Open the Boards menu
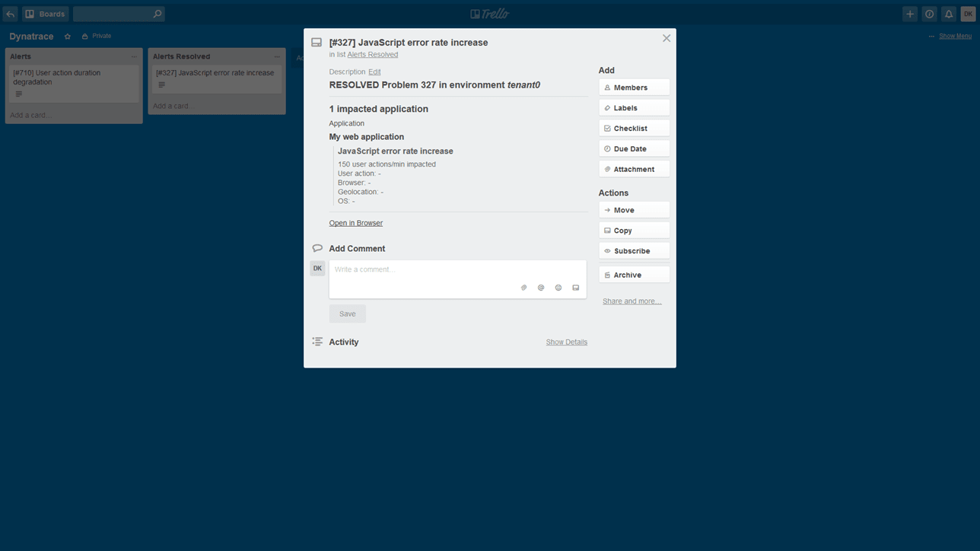The height and width of the screenshot is (551, 980). (x=45, y=14)
